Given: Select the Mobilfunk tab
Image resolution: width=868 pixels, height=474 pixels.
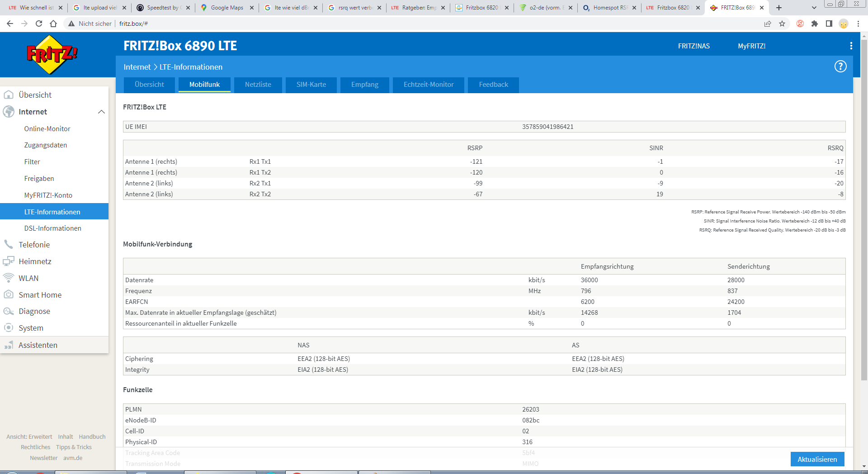Looking at the screenshot, I should [204, 85].
